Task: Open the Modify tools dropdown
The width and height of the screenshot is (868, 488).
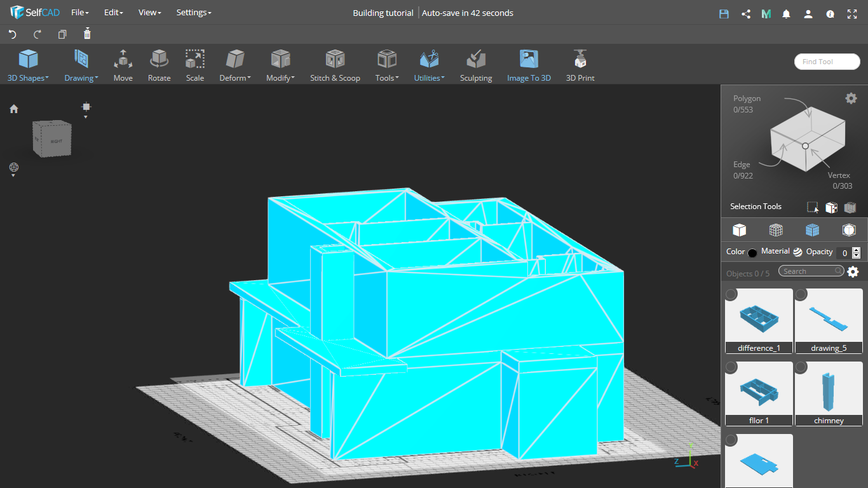Action: tap(280, 66)
